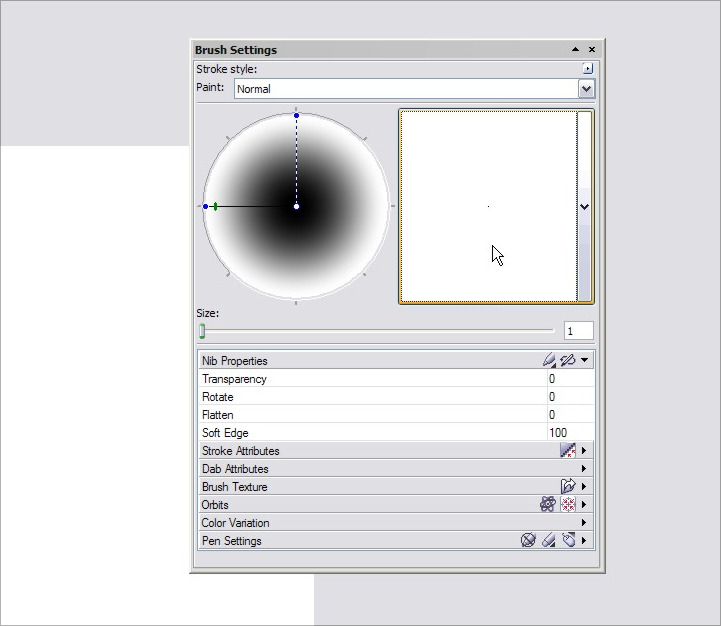
Task: Click the anti-aliasing icon in Stroke Attributes
Action: point(568,450)
